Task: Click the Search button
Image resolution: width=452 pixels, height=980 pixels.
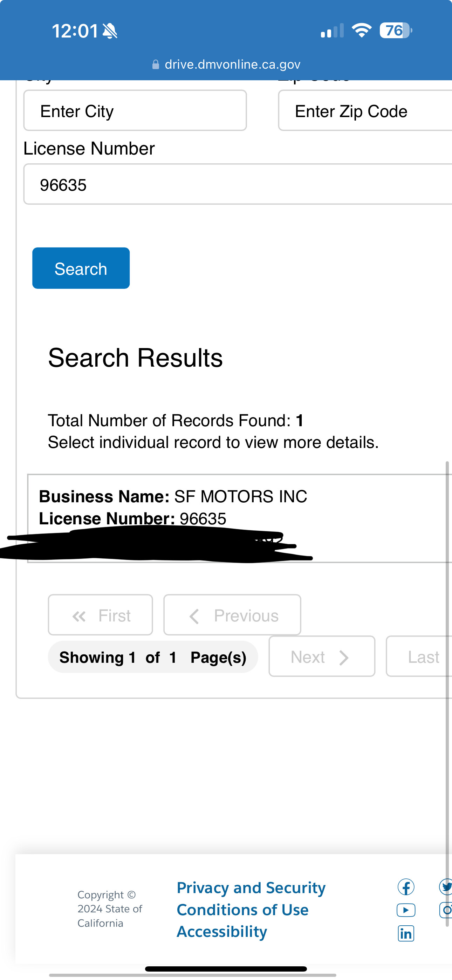Action: (81, 268)
